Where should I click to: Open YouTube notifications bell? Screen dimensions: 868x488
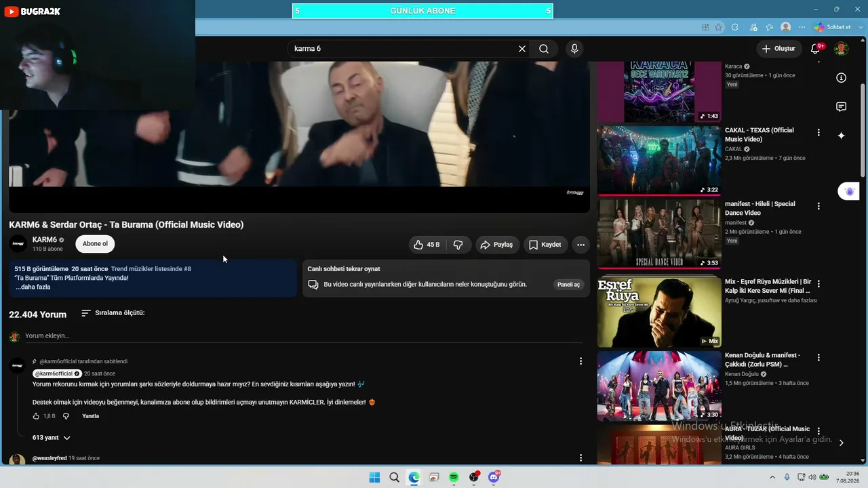816,49
